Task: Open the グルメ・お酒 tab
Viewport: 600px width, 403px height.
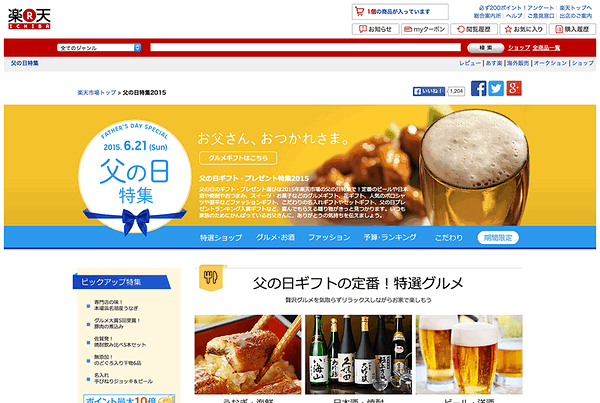Action: tap(275, 238)
